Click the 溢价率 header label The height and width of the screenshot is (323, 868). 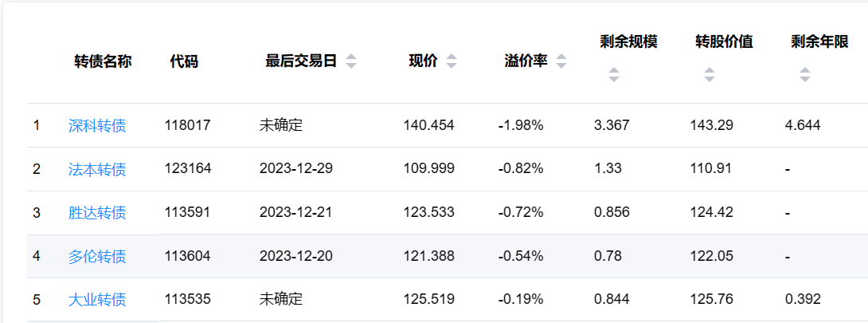[x=526, y=61]
